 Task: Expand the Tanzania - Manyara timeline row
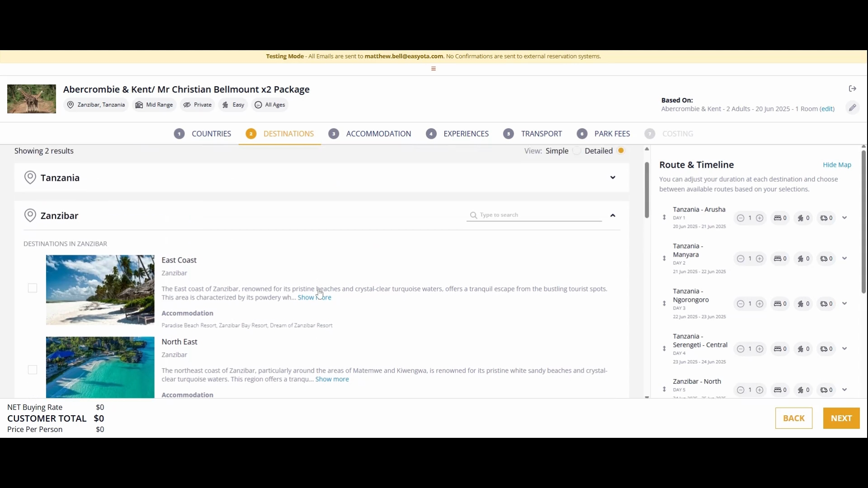pos(844,258)
